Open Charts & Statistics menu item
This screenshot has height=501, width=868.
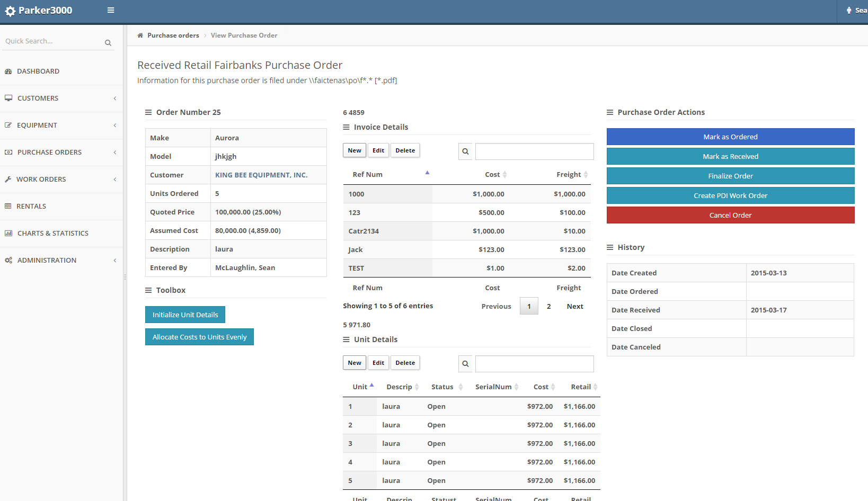pyautogui.click(x=53, y=234)
